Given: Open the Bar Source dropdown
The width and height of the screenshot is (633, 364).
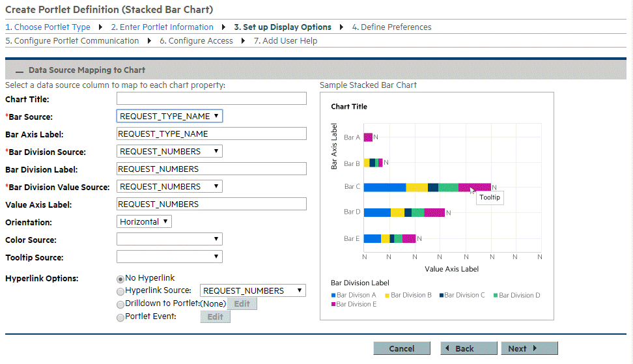Looking at the screenshot, I should (169, 116).
